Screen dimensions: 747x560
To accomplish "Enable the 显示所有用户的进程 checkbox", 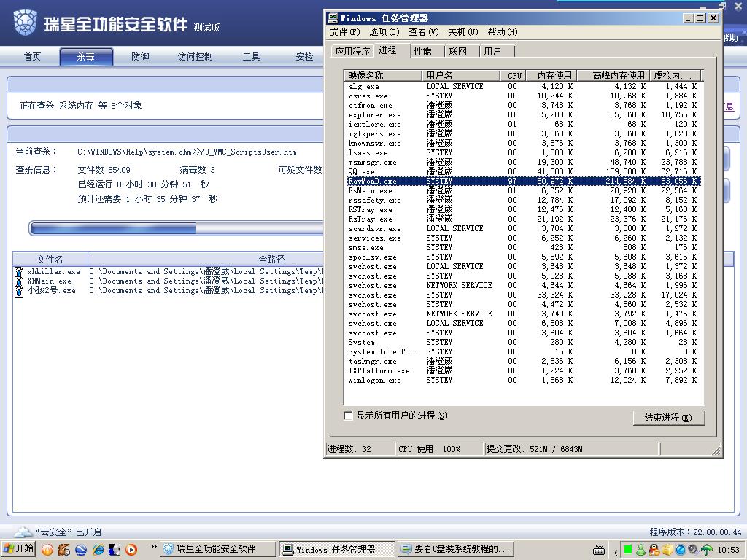I will [348, 416].
